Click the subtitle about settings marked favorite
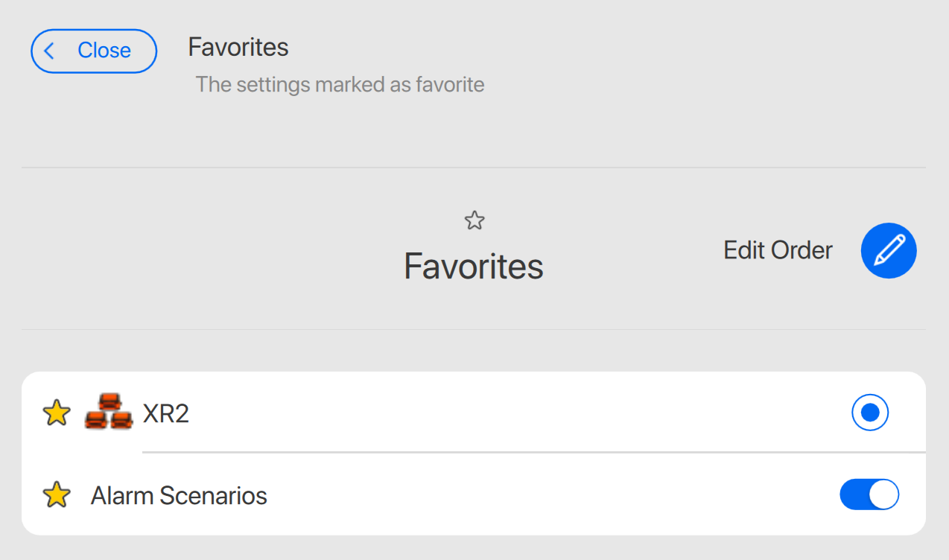Image resolution: width=949 pixels, height=560 pixels. [340, 85]
